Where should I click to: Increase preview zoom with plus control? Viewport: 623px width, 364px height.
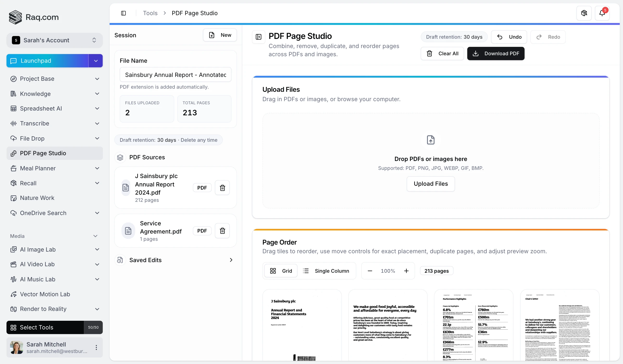(406, 271)
